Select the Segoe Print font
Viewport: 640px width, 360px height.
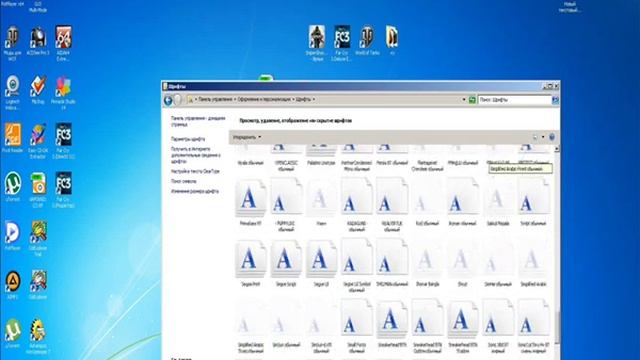point(250,263)
